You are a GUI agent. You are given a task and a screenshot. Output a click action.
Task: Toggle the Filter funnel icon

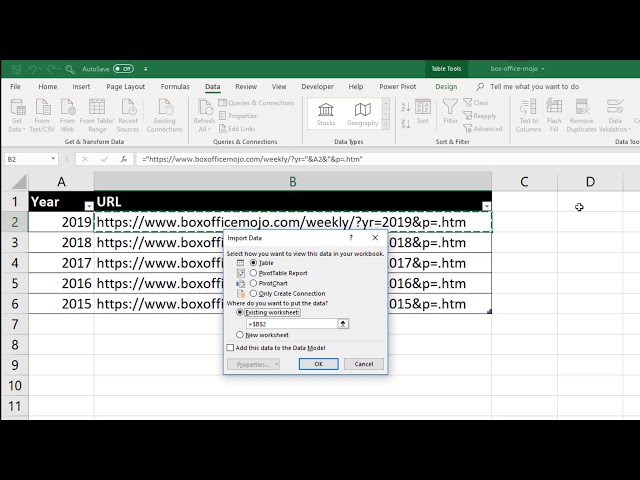tap(450, 112)
